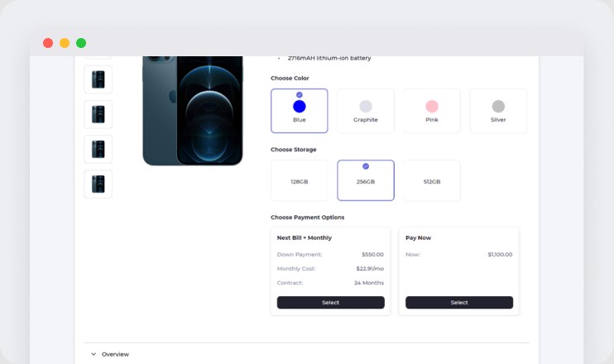Click the Pay Now card title
Viewport: 614px width, 364px height.
[x=418, y=237]
